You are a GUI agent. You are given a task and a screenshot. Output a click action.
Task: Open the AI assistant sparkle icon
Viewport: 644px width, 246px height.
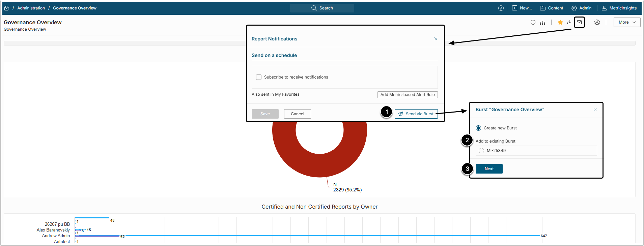[x=501, y=8]
